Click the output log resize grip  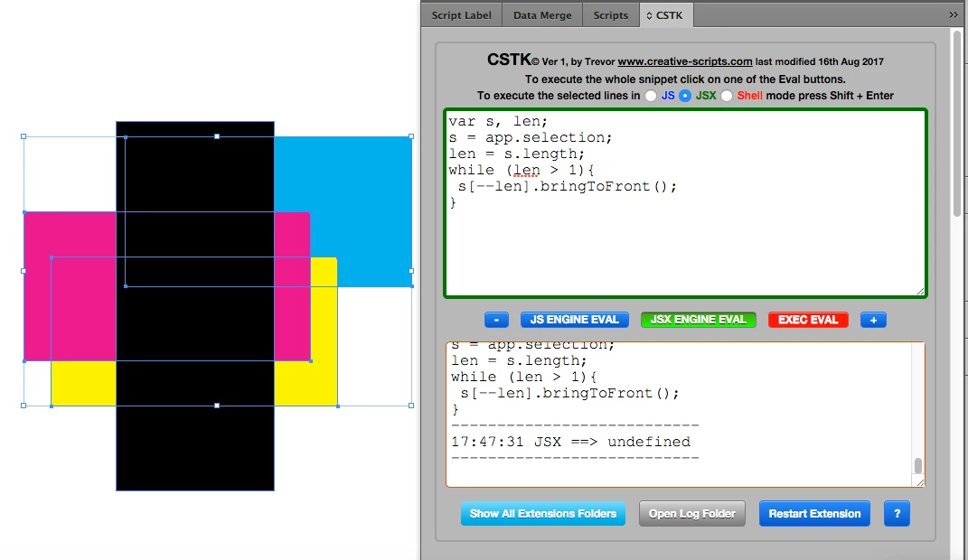click(x=920, y=482)
